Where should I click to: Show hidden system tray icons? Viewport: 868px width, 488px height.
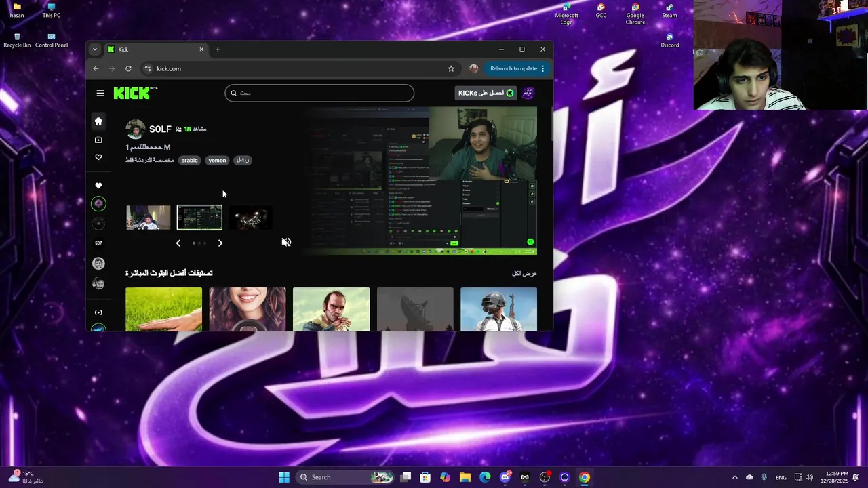point(734,477)
